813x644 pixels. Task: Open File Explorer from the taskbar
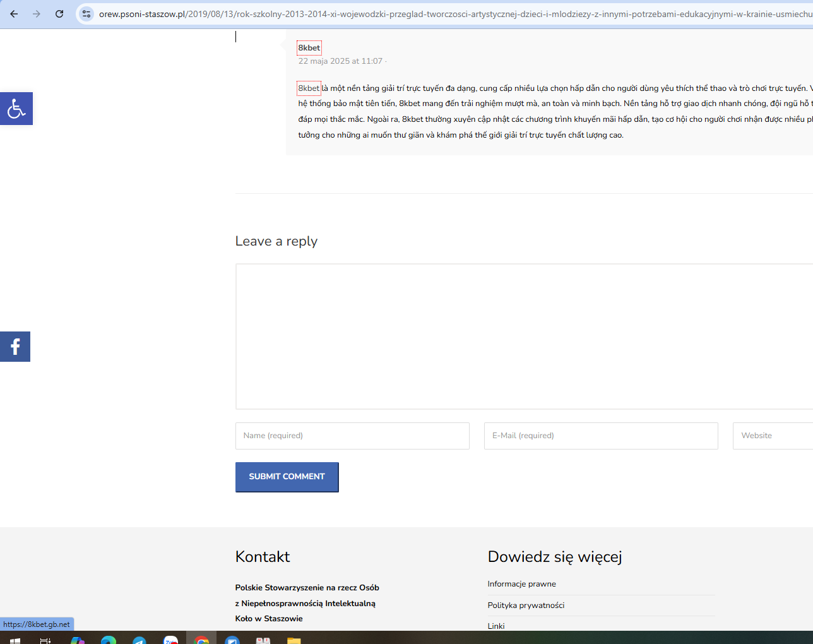(x=294, y=640)
